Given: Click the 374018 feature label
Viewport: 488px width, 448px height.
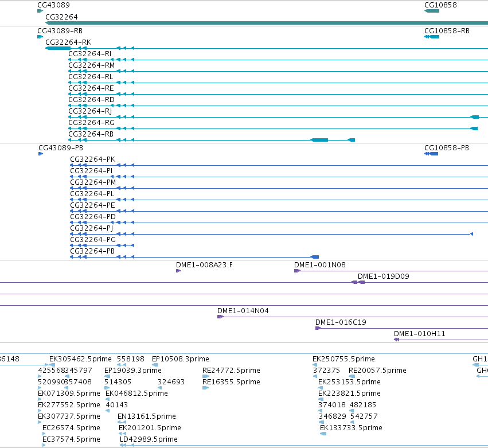Looking at the screenshot, I should [332, 405].
